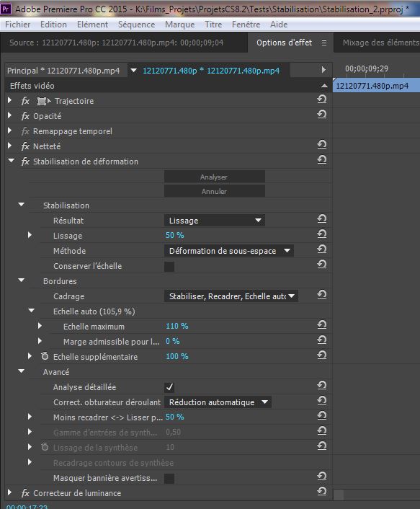Click the Analyser button
The image size is (420, 509).
click(215, 177)
